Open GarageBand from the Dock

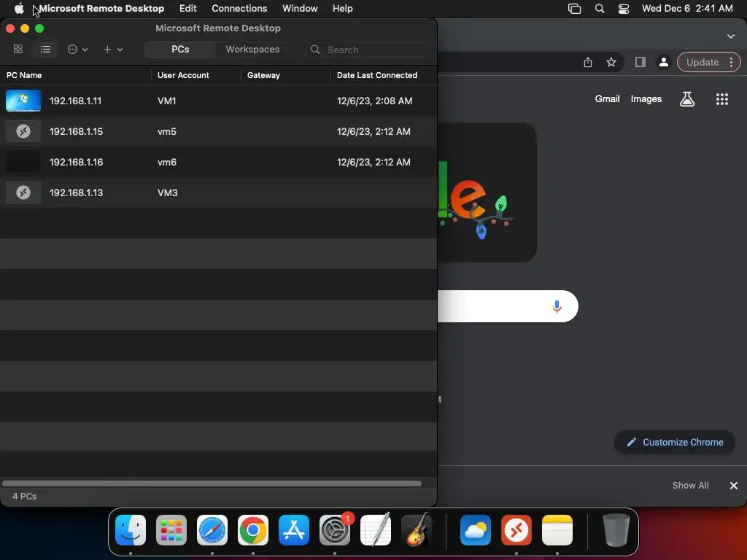pos(417,530)
